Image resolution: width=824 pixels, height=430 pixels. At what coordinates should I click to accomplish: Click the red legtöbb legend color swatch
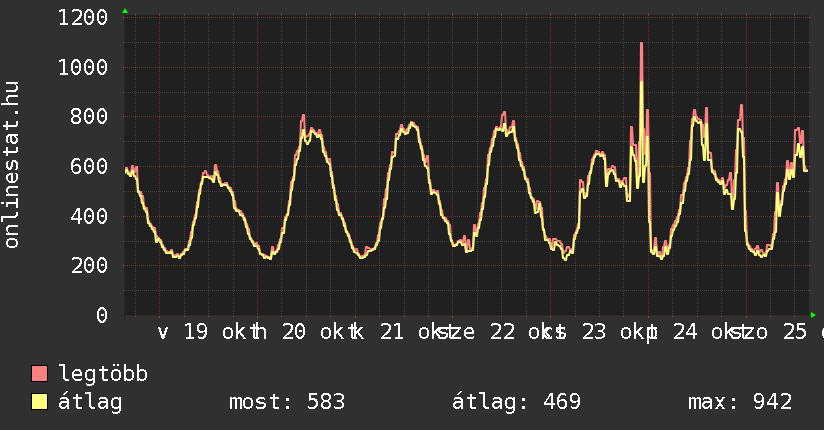click(40, 374)
